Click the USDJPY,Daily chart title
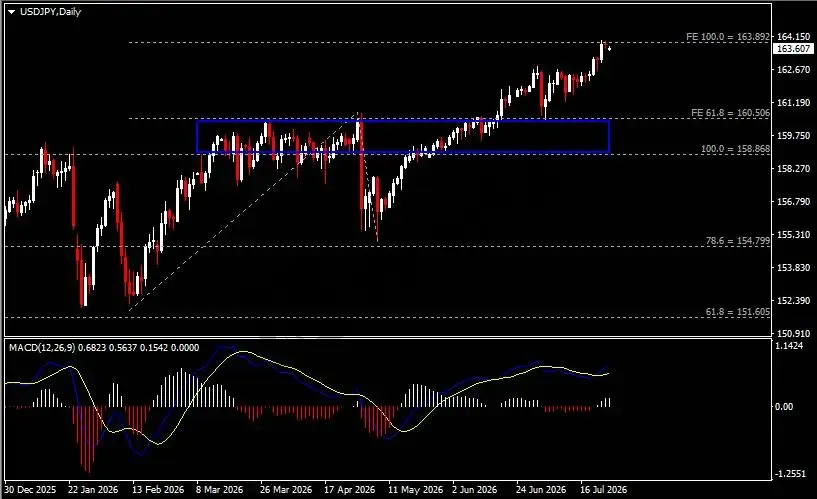This screenshot has width=817, height=499. (51, 11)
